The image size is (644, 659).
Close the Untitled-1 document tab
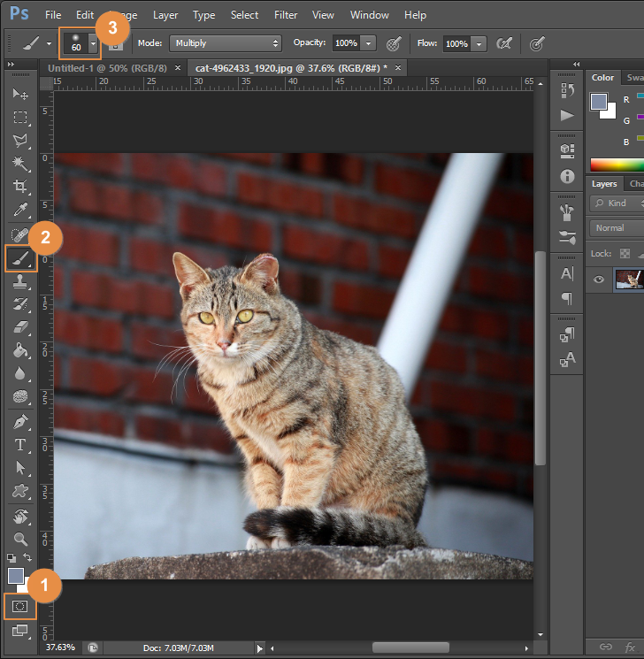(x=178, y=67)
